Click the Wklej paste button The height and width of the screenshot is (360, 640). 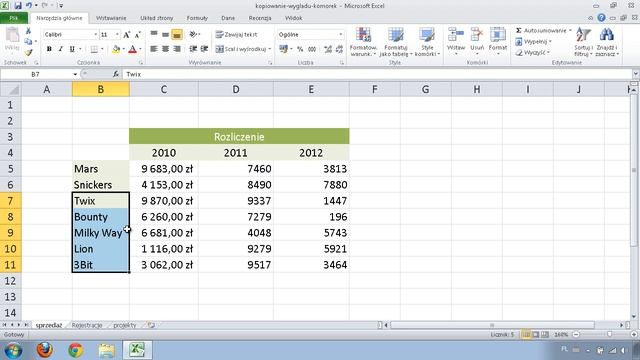pos(12,40)
